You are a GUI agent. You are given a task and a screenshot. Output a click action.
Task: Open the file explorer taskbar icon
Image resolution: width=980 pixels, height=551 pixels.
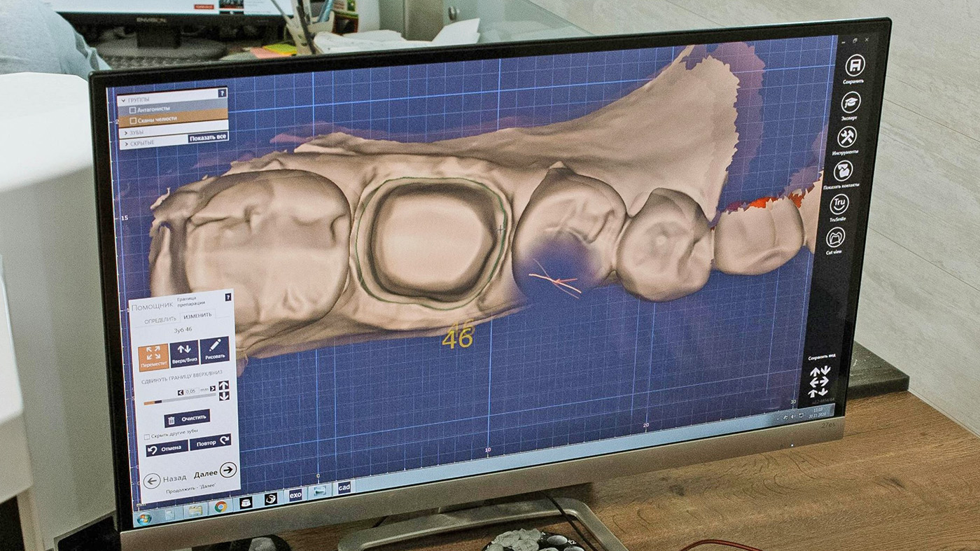point(195,511)
